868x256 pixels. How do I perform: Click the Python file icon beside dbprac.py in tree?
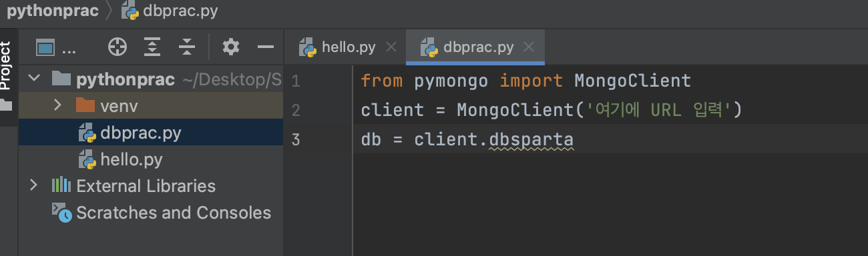tap(87, 133)
